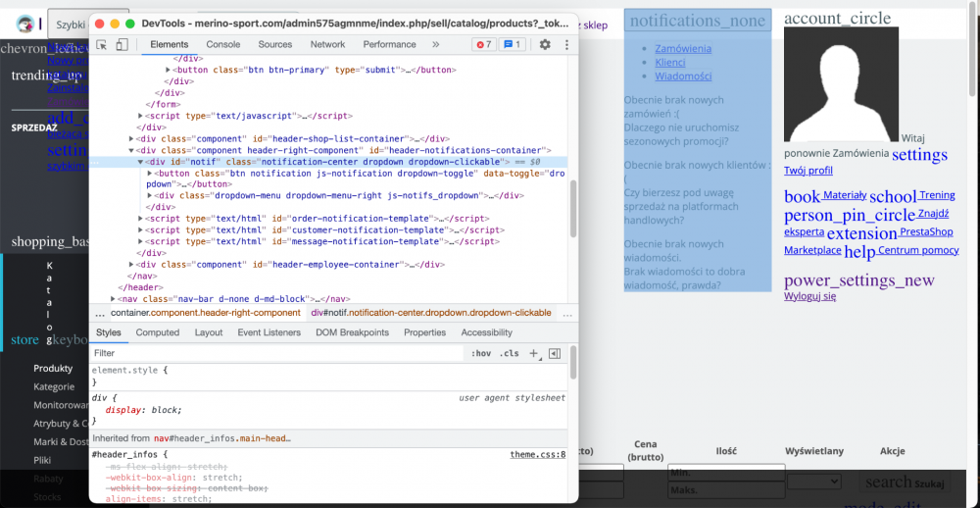Open the theme.css:8 source link

click(x=537, y=455)
